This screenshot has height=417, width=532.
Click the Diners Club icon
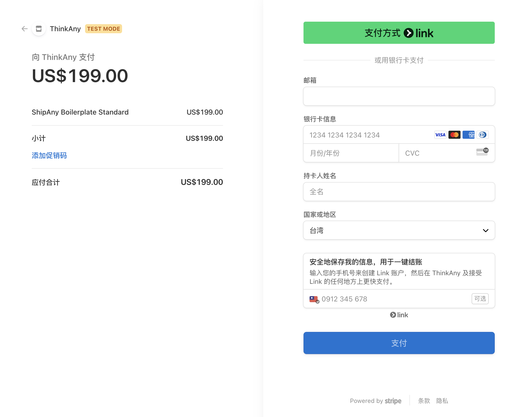[482, 135]
